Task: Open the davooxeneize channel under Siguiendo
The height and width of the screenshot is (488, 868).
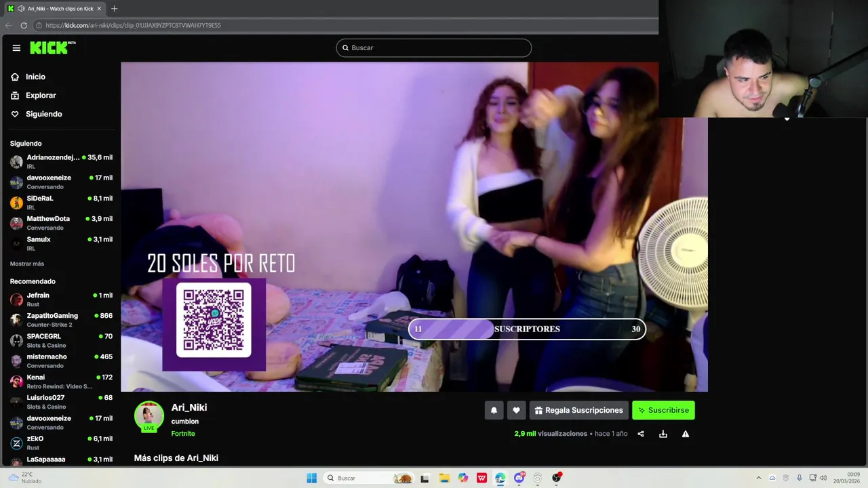Action: [x=61, y=182]
